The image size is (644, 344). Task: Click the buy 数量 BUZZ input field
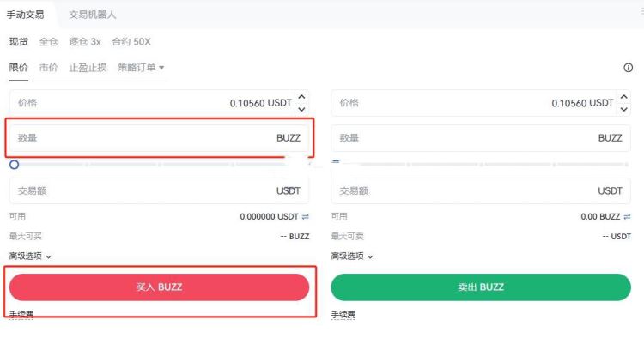tap(159, 138)
